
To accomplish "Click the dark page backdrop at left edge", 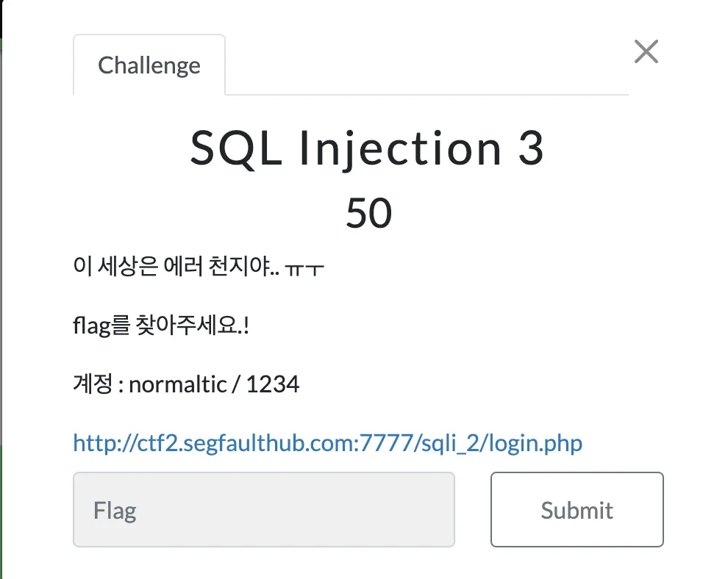I will [x=1, y=278].
